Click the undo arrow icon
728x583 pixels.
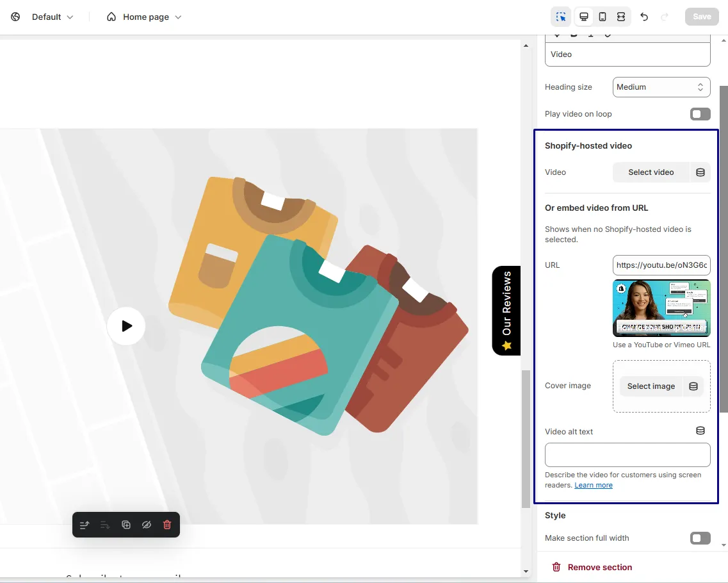tap(644, 17)
